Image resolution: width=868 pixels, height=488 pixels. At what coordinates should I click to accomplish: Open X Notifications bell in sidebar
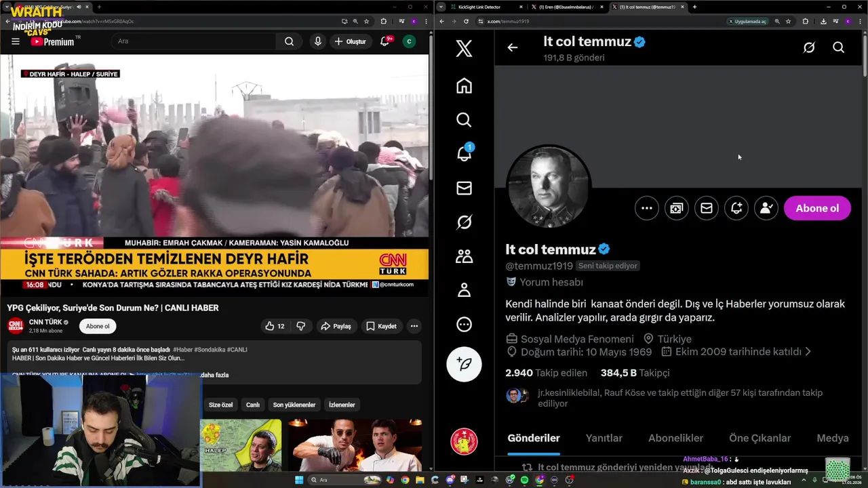[x=464, y=154]
